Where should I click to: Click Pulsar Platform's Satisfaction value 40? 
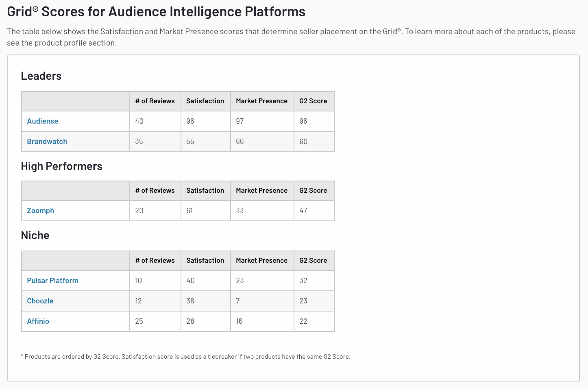click(190, 281)
